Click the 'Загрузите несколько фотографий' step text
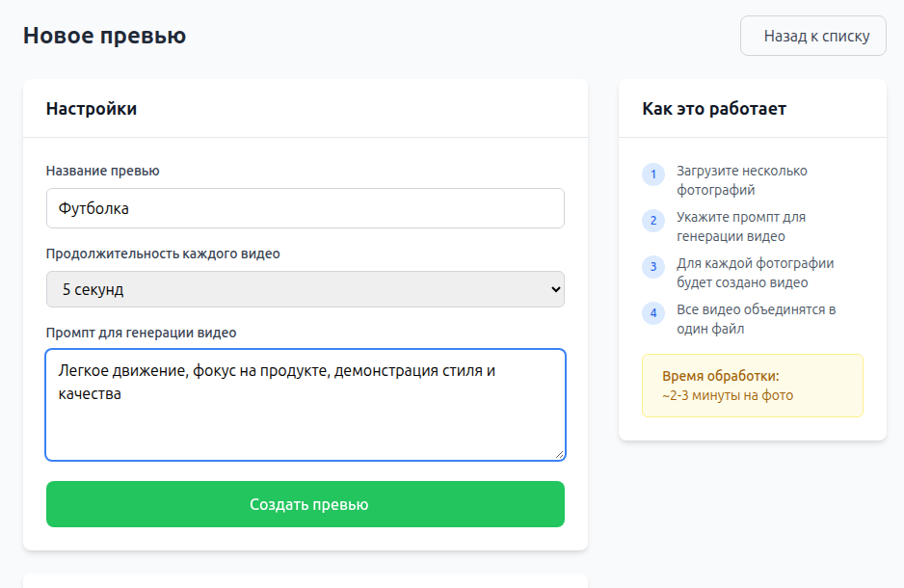This screenshot has width=904, height=588. (x=741, y=180)
